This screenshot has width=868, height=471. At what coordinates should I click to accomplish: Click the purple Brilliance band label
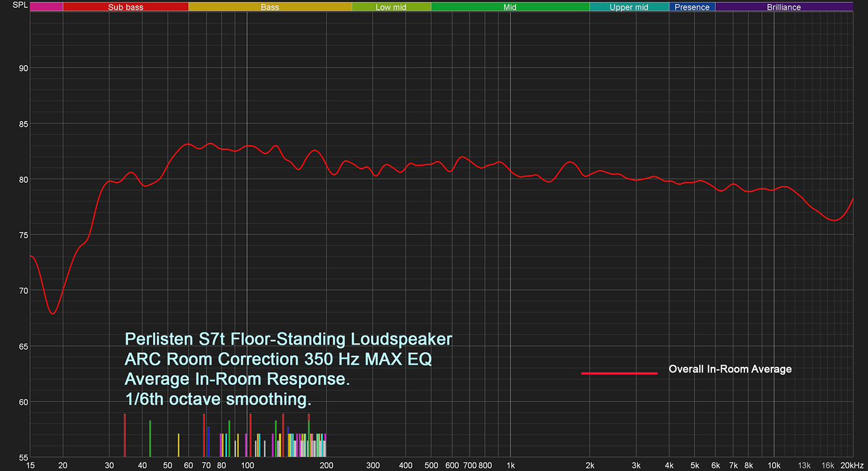[x=784, y=7]
